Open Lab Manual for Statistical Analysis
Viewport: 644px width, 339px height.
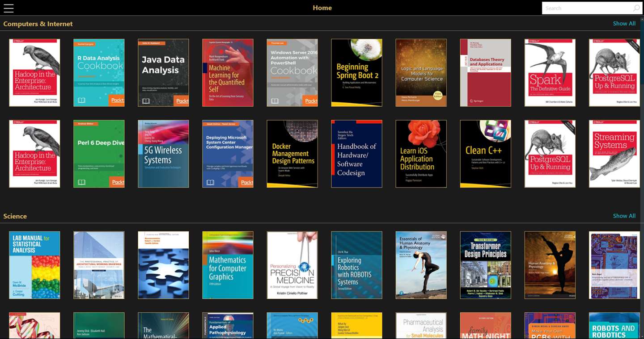tap(34, 265)
